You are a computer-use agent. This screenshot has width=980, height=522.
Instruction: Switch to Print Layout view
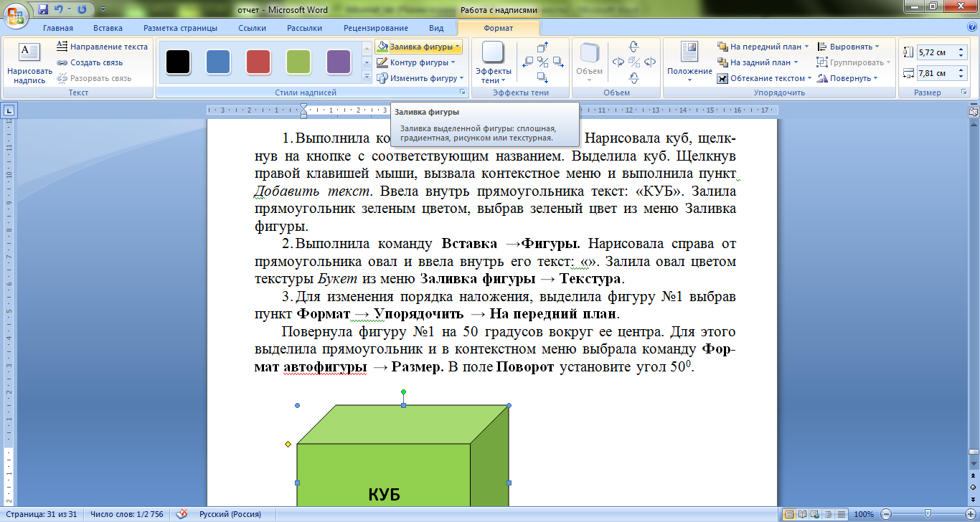789,514
